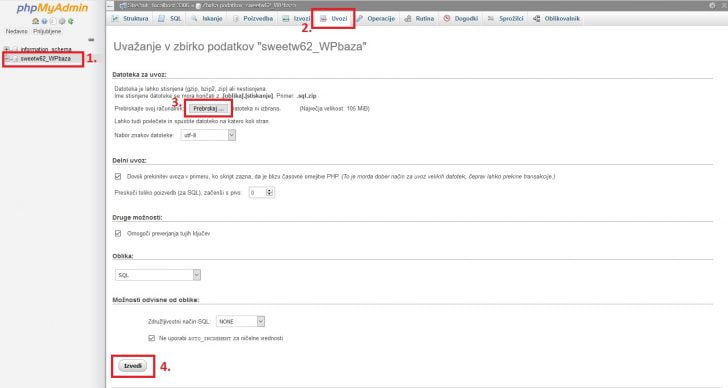Viewport: 728px width, 388px height.
Task: Open the Sprožilci tab
Action: coord(505,19)
